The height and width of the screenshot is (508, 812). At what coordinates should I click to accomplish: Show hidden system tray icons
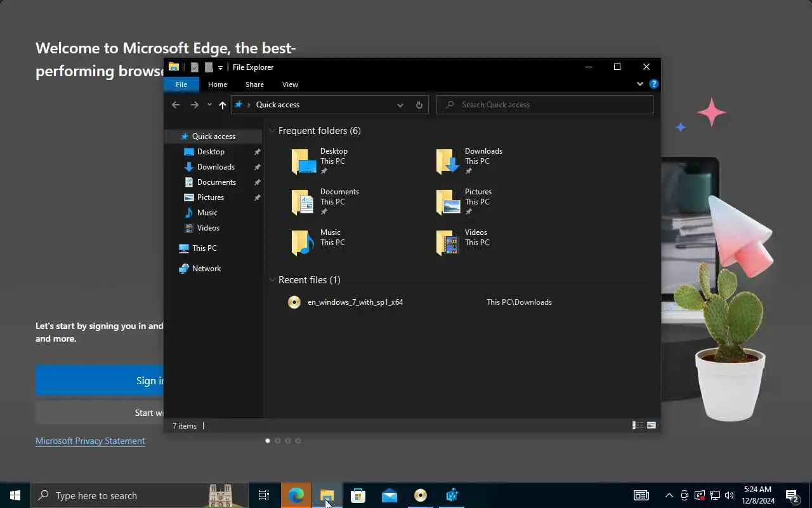coord(669,495)
